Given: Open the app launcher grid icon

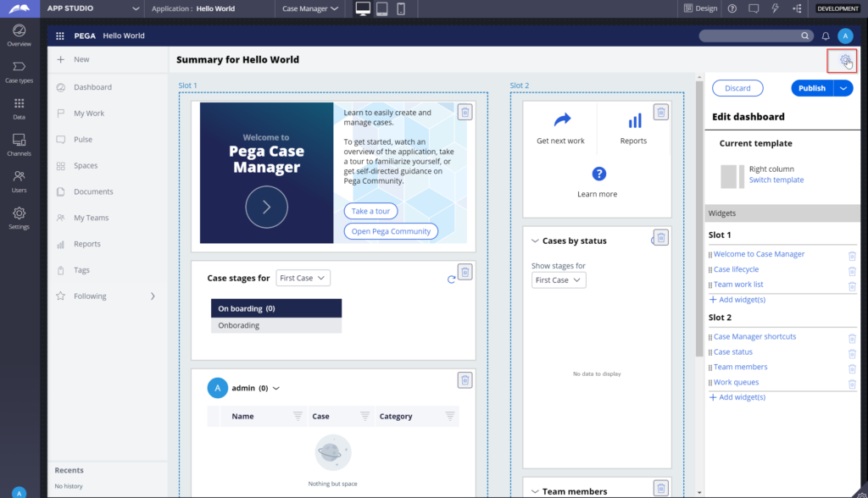Looking at the screenshot, I should tap(60, 36).
